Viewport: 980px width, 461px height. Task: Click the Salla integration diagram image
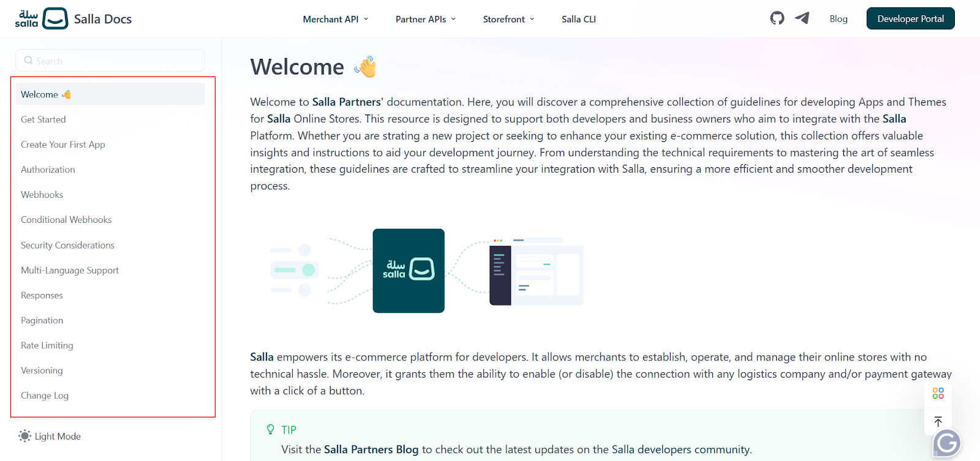(427, 271)
